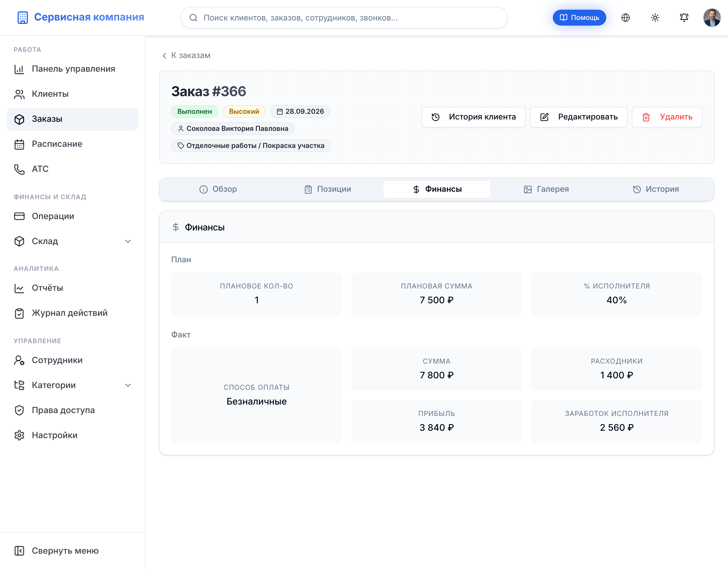This screenshot has height=569, width=728.
Task: Click the Плановая сумма 7 500 ₽ value
Action: click(436, 300)
